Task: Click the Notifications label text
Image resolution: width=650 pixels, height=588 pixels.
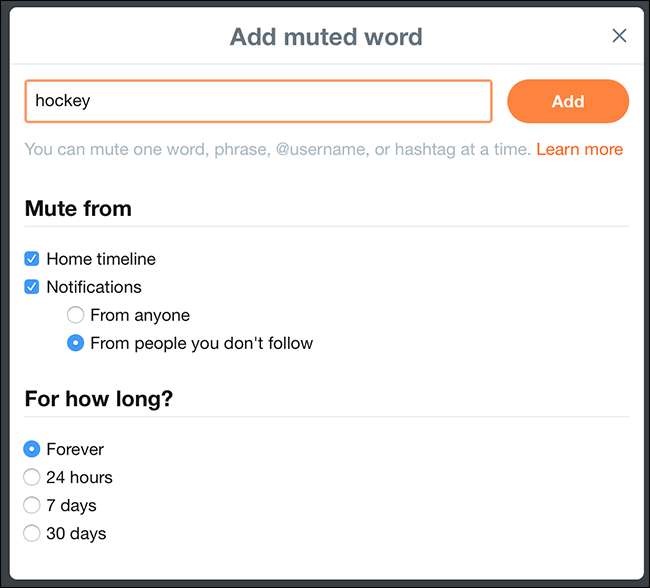Action: click(94, 287)
